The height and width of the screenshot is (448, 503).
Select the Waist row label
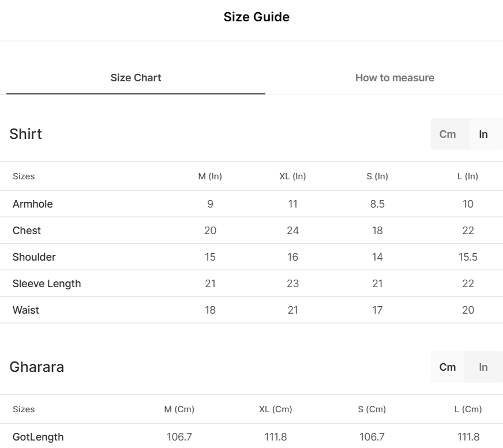pyautogui.click(x=26, y=310)
